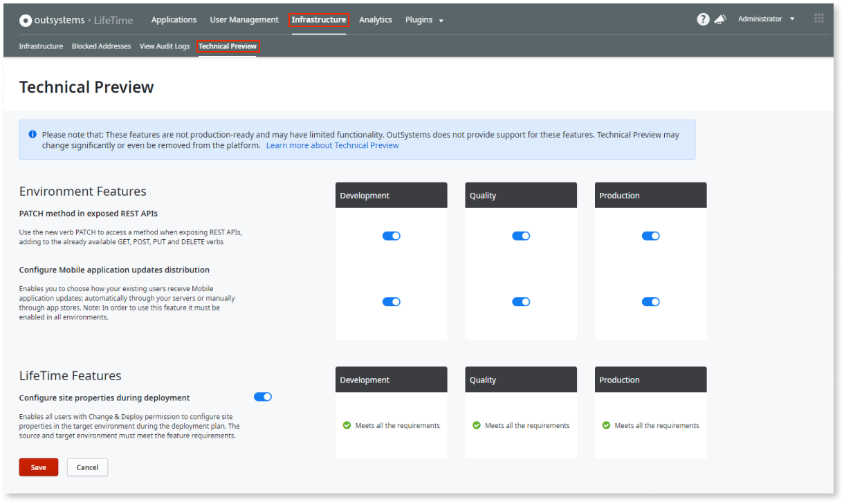Open the help question mark icon

coord(704,19)
